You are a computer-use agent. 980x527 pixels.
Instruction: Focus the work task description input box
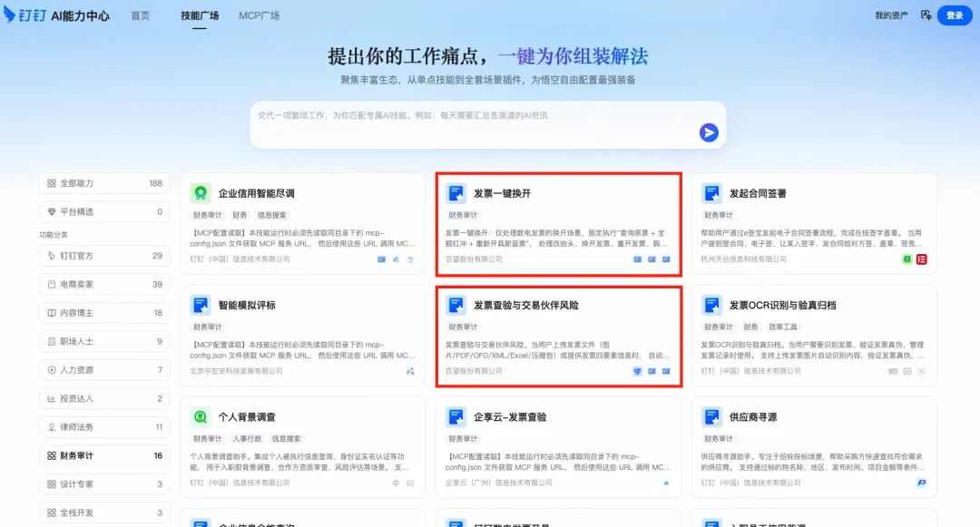(x=488, y=125)
